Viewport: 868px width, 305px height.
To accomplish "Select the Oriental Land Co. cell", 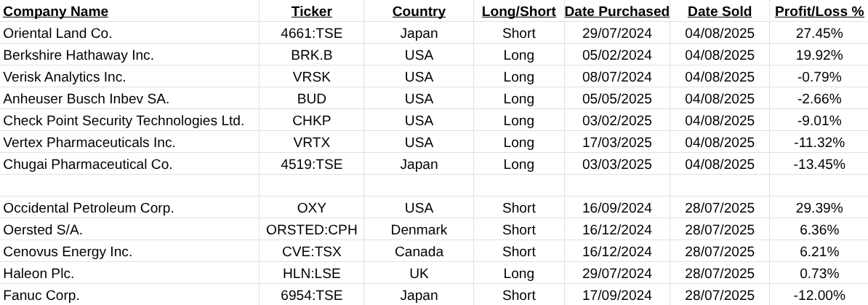I will click(x=58, y=33).
